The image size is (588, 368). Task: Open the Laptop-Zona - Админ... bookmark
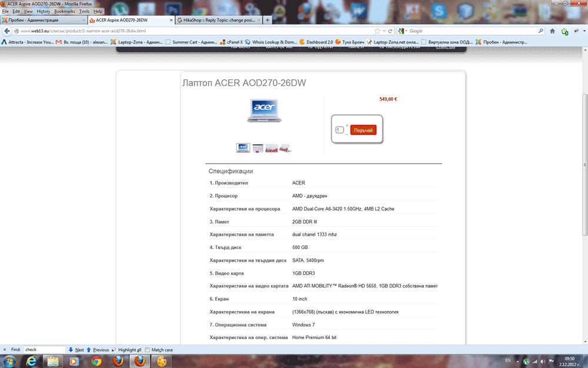(136, 42)
